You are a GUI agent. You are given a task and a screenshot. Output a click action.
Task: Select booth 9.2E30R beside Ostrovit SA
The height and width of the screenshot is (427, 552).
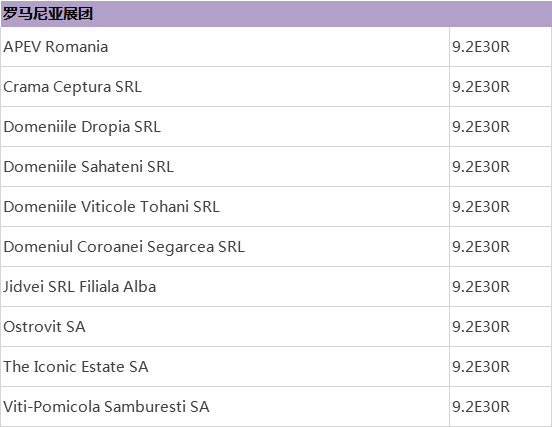[x=481, y=327]
